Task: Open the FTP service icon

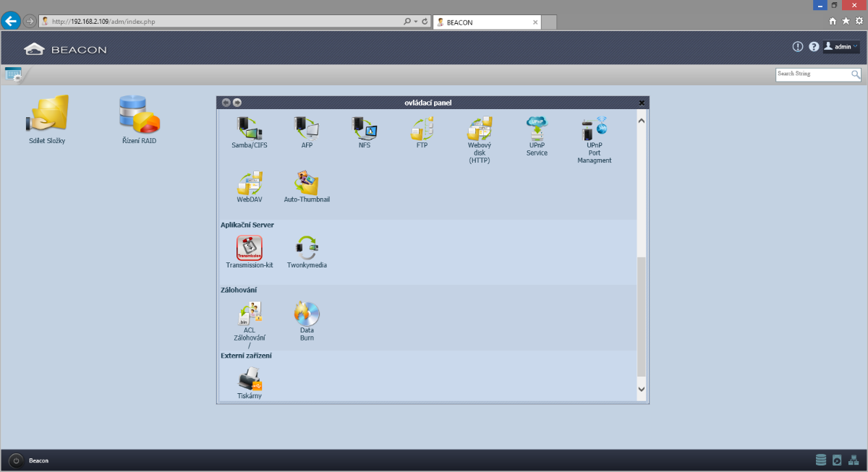Action: (422, 129)
